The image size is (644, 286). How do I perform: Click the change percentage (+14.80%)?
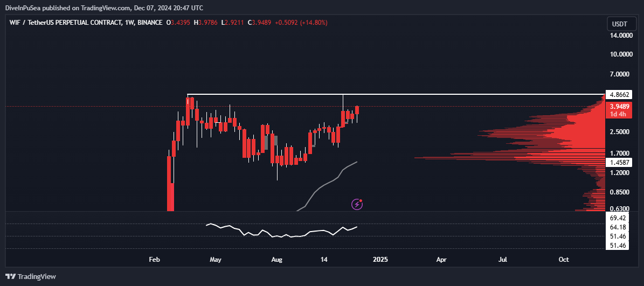313,23
